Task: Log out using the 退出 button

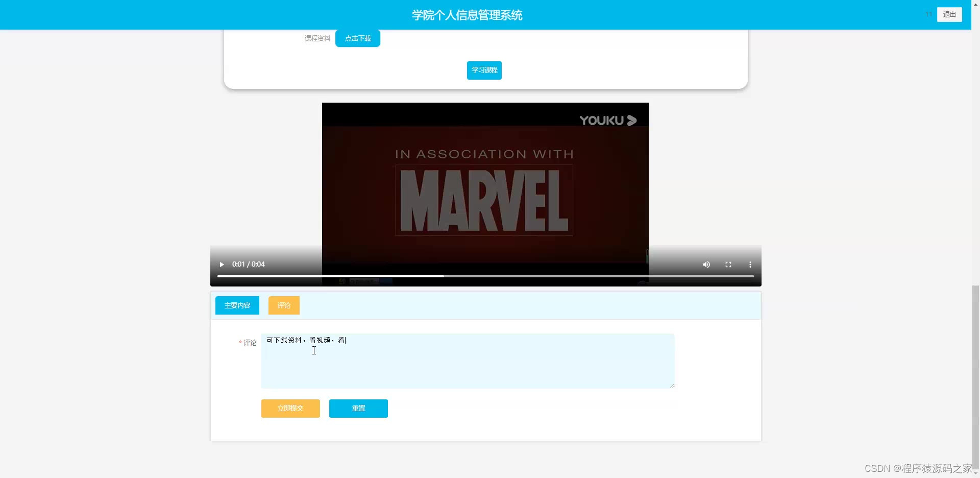Action: coord(949,14)
